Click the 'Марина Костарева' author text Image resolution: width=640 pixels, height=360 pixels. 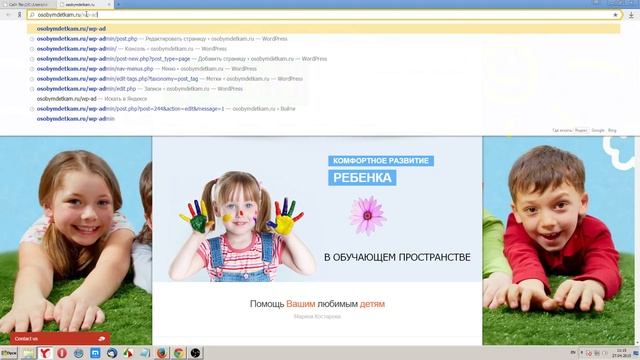[317, 316]
